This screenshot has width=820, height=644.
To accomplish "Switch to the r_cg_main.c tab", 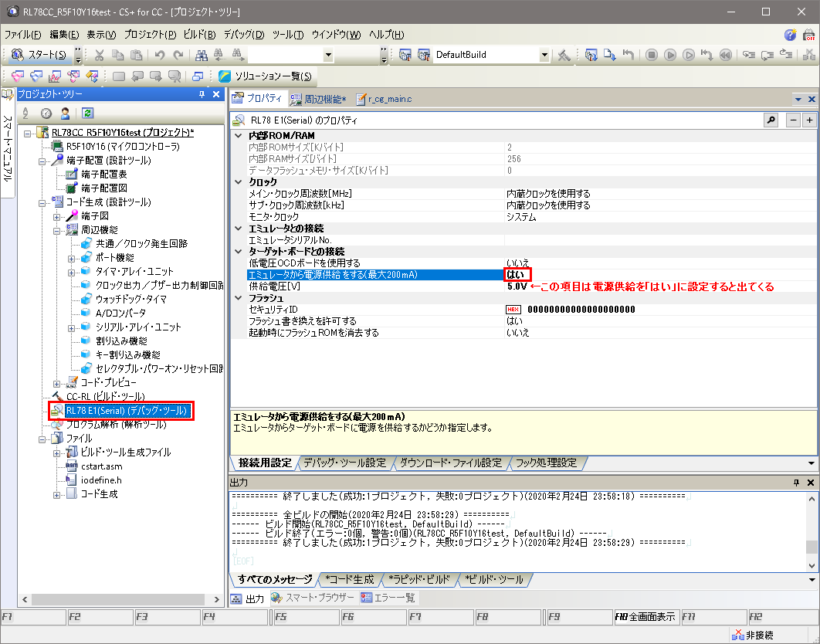I will (x=385, y=99).
